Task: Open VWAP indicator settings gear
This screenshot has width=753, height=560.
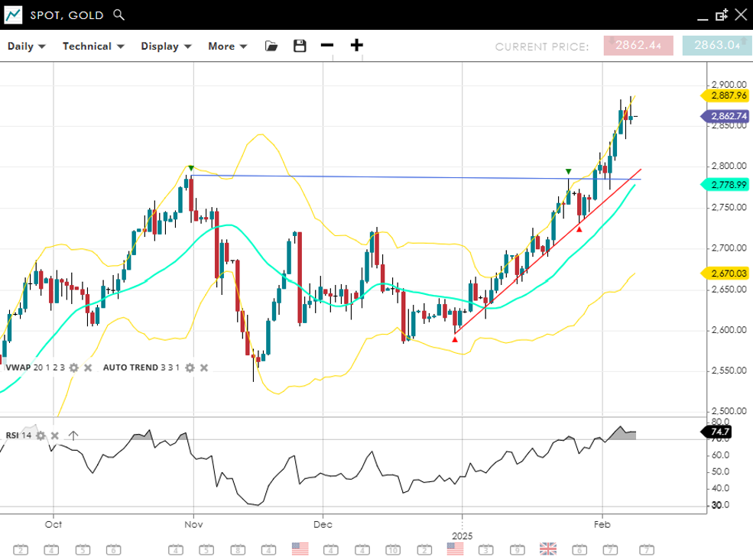Action: 74,367
